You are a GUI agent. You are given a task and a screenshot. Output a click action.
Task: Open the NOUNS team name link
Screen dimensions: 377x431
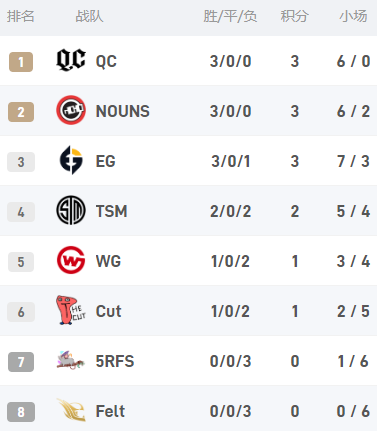122,111
